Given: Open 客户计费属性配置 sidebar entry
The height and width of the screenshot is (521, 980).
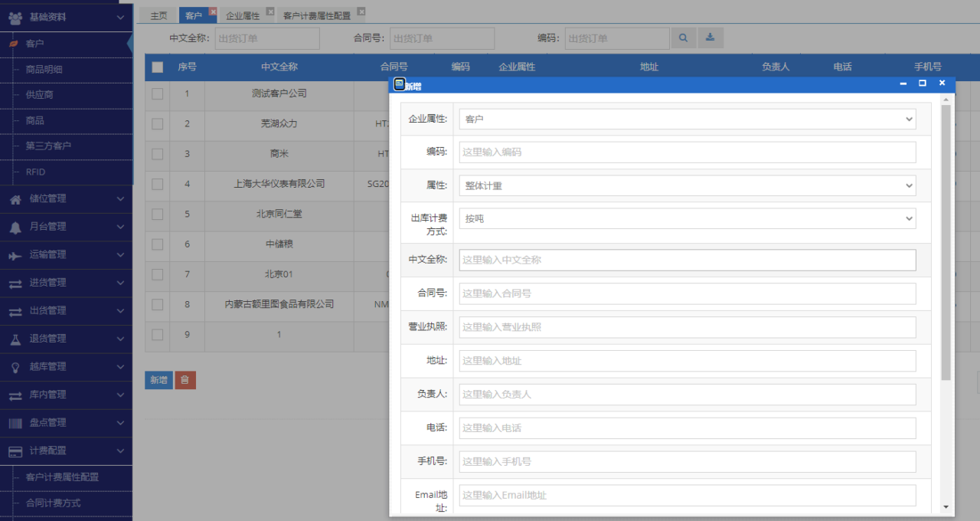Looking at the screenshot, I should coord(63,477).
